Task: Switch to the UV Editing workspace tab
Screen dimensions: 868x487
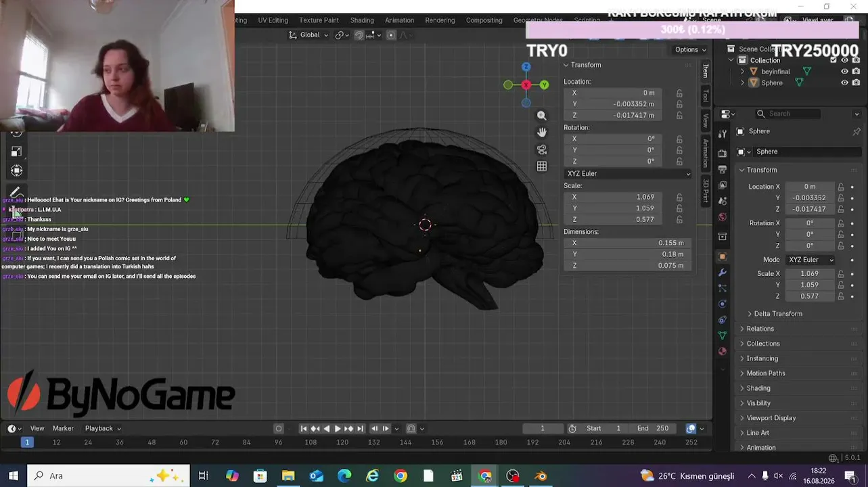Action: [273, 20]
